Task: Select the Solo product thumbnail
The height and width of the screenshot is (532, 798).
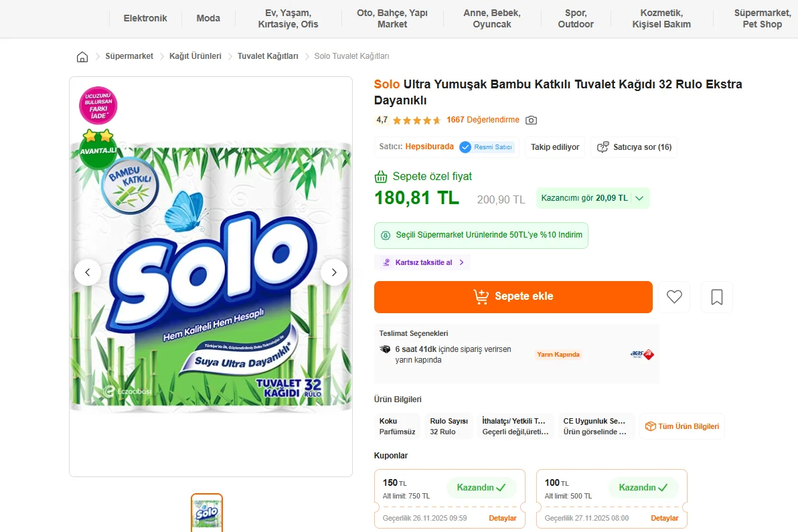Action: coord(207,514)
